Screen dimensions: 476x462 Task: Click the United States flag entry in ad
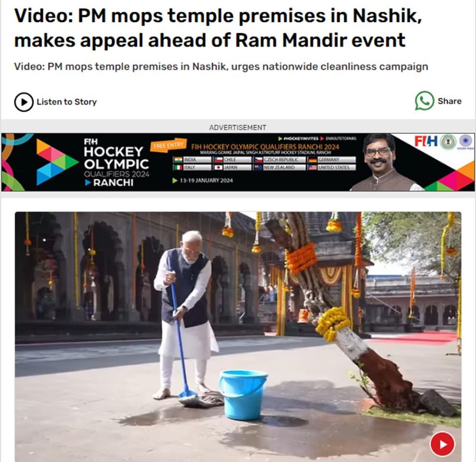click(332, 167)
